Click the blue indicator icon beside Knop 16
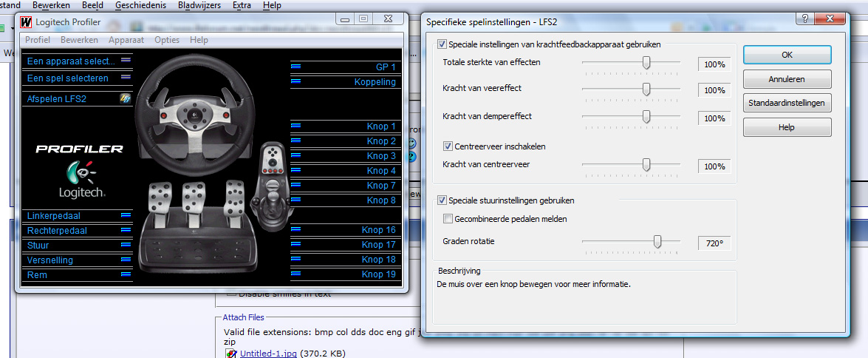868x358 pixels. click(295, 229)
